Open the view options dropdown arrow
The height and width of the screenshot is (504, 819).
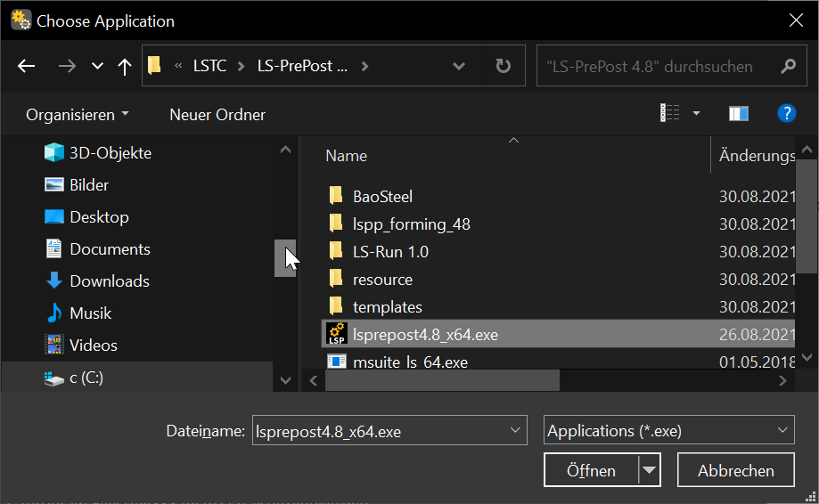(696, 113)
